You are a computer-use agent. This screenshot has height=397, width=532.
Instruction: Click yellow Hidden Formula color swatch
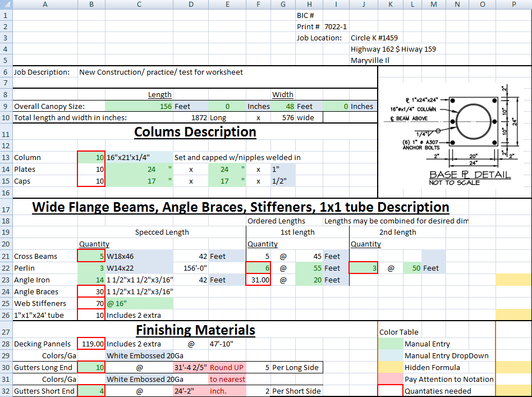[391, 367]
